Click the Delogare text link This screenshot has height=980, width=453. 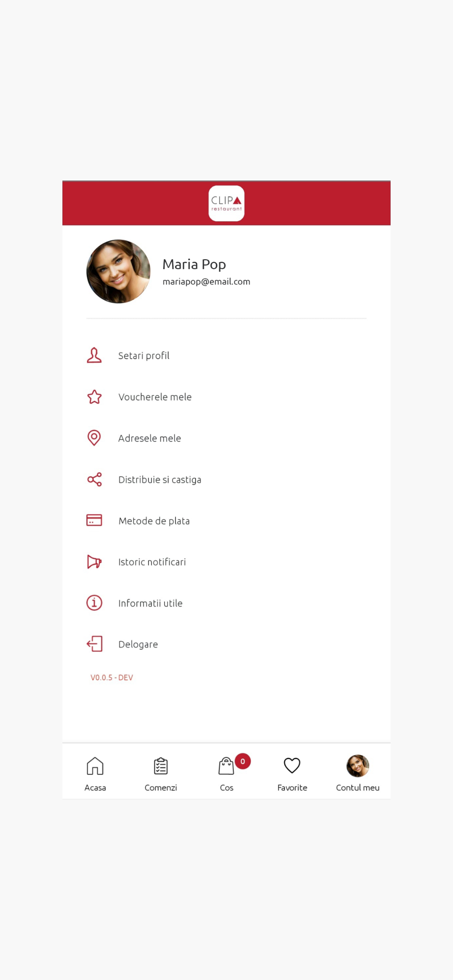138,644
